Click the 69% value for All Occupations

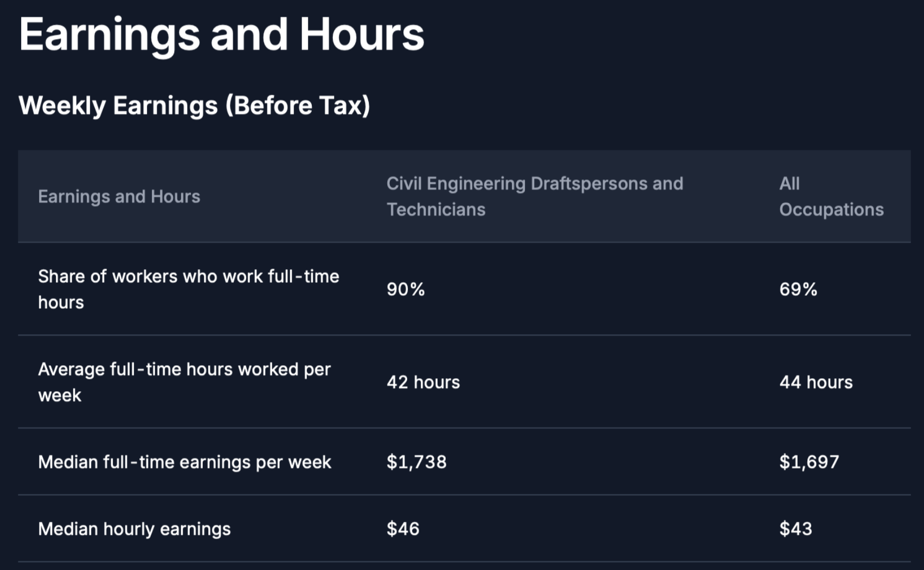pos(798,289)
